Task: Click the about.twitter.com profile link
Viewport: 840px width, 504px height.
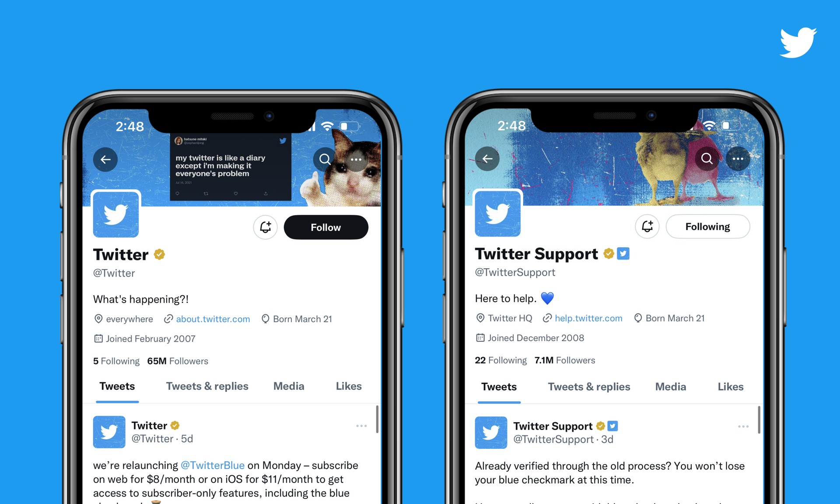Action: (x=212, y=317)
